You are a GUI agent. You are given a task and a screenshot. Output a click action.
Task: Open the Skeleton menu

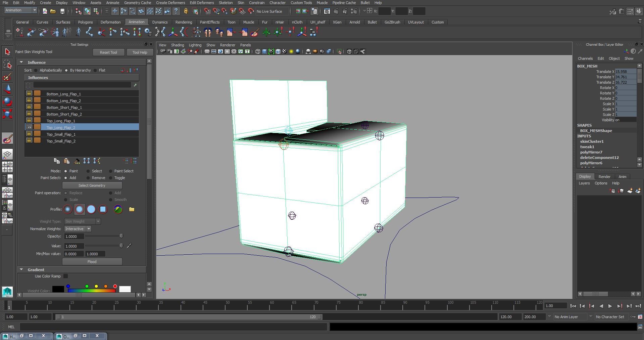tap(225, 3)
